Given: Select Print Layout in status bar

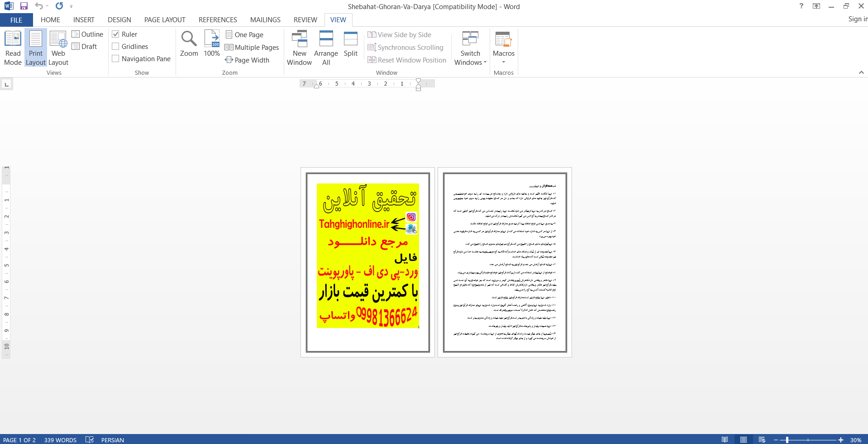Looking at the screenshot, I should pyautogui.click(x=744, y=439).
